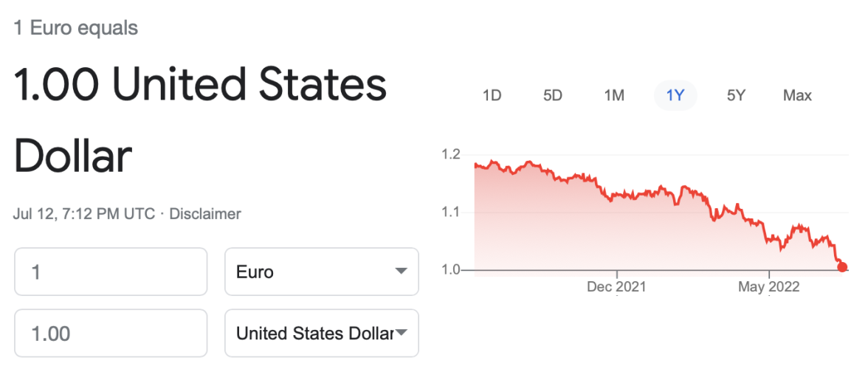Viewport: 868px width, 369px height.
Task: Click the Jul 12 timestamp text
Action: coord(84,214)
